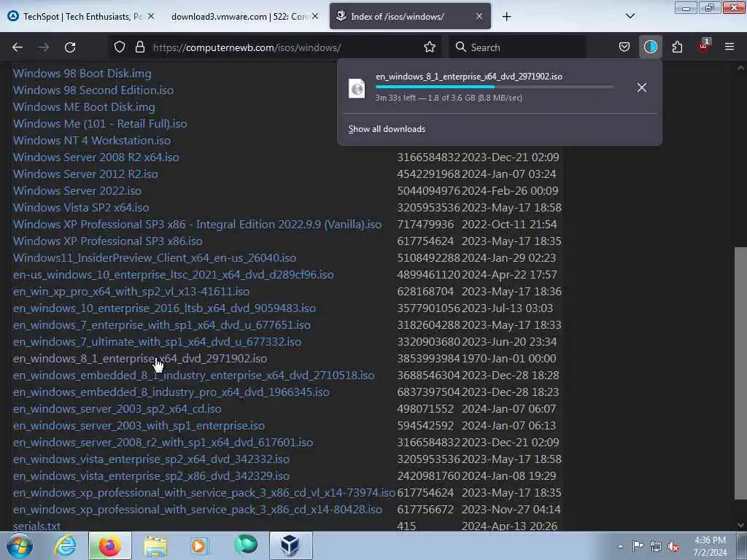Open Action Center flag tray icon
Viewport: 747px width, 560px height.
(638, 545)
